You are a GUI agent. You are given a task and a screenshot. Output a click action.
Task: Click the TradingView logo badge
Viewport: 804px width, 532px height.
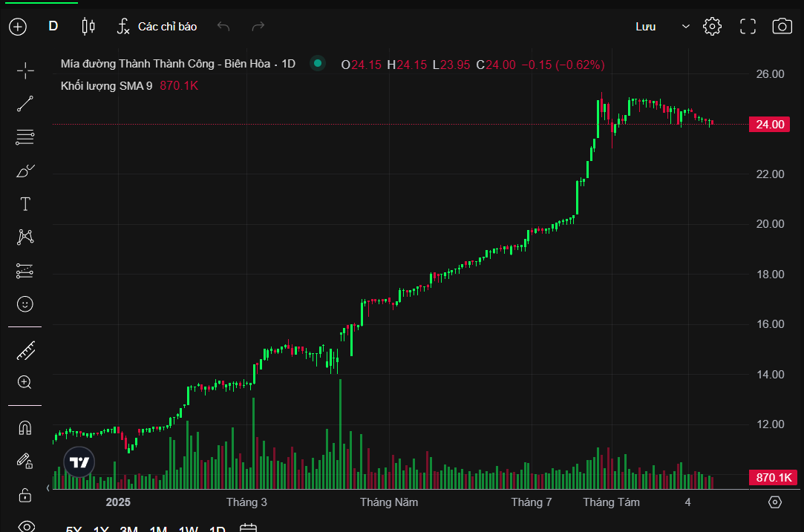pos(79,462)
